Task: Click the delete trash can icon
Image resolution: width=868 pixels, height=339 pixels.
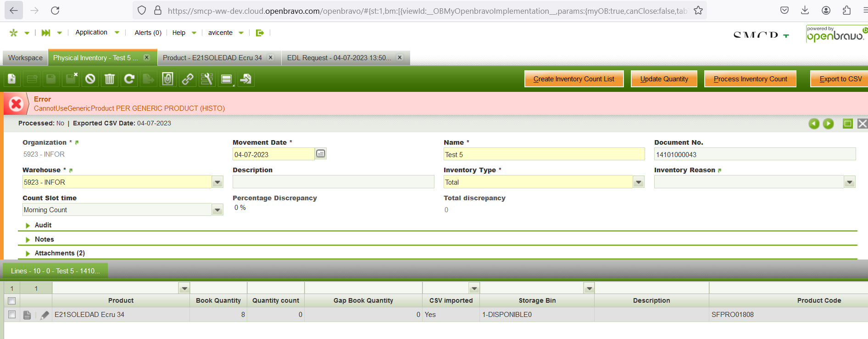Action: tap(110, 79)
